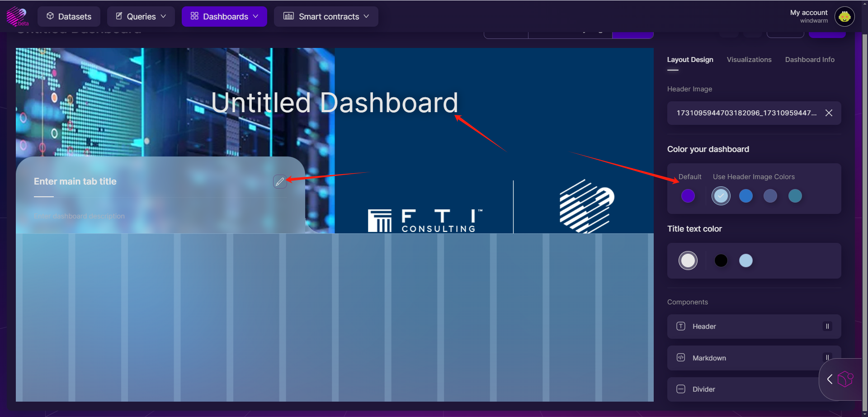Select black title text color
This screenshot has width=868, height=417.
721,261
